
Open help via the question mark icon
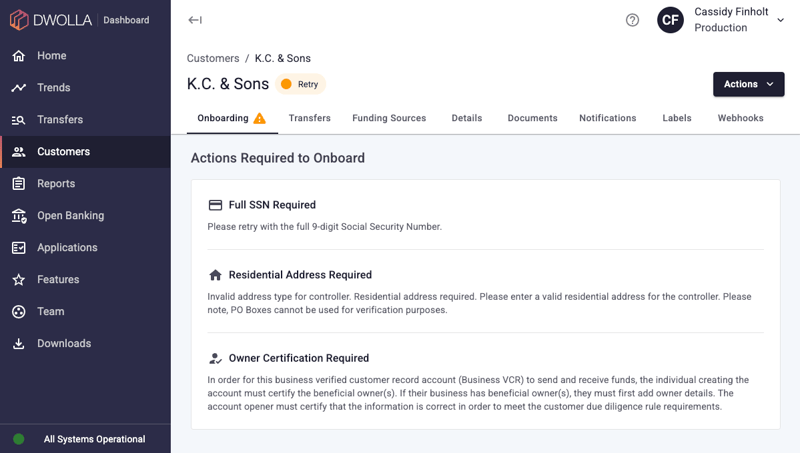pyautogui.click(x=632, y=20)
